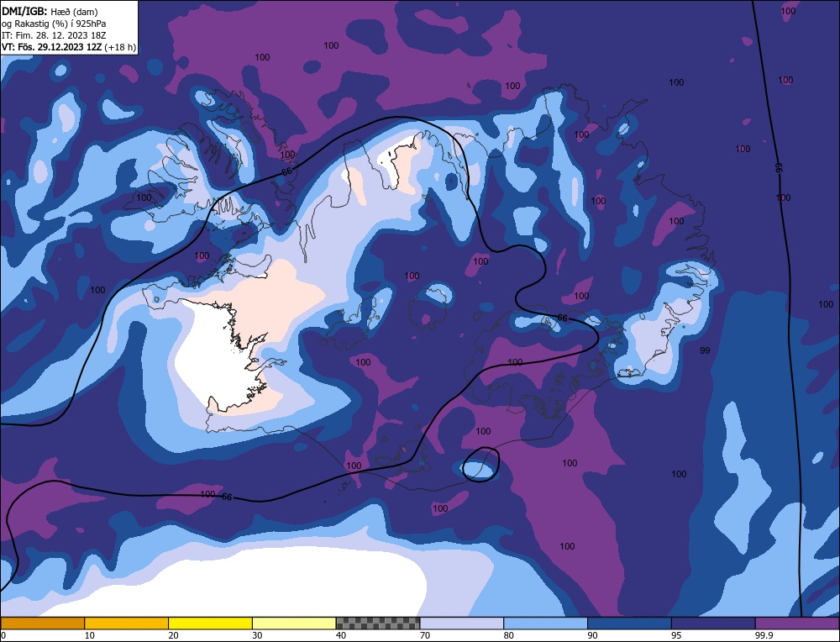Click the 'IT: Fim. 28. 12. 2023 18Z' line
The image size is (840, 642).
coord(54,35)
